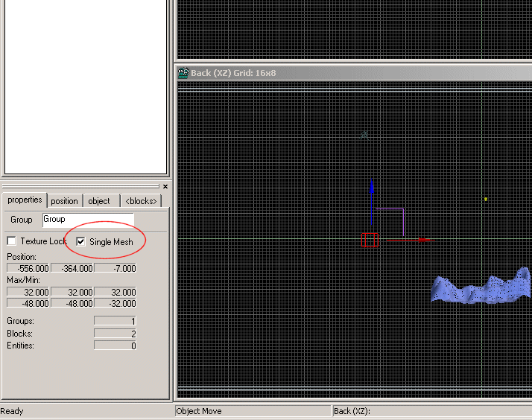Select the blue terrain mesh
This screenshot has height=420, width=532.
tap(481, 287)
